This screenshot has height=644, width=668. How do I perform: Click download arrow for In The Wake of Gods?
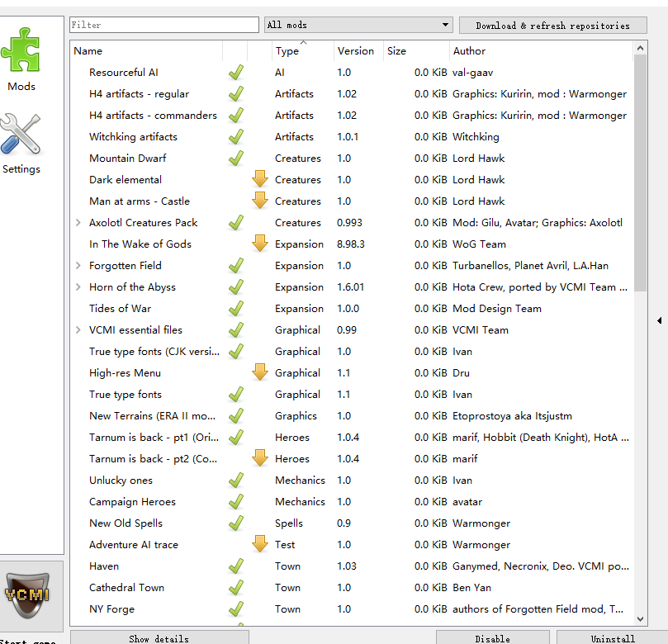[x=260, y=244]
